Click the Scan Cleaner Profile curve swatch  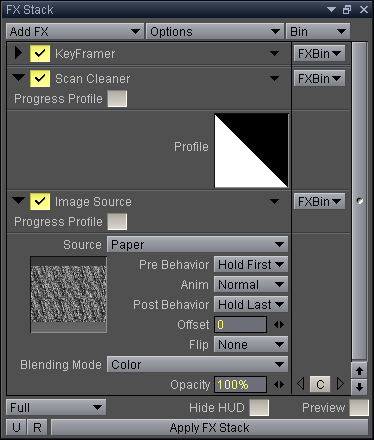(x=251, y=151)
